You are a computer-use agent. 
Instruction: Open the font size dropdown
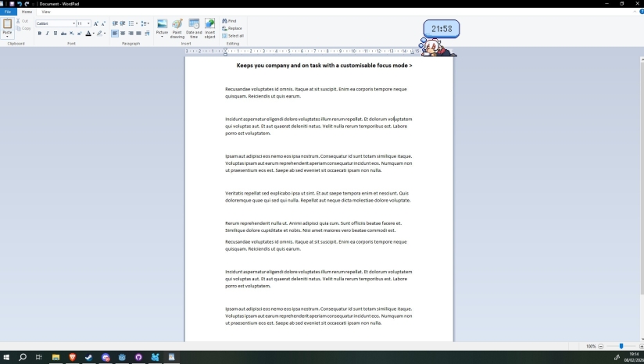point(89,23)
